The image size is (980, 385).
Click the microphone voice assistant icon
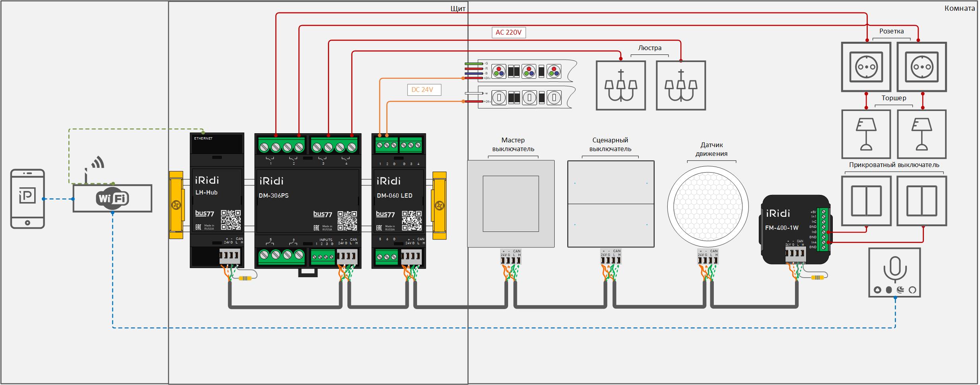click(895, 272)
